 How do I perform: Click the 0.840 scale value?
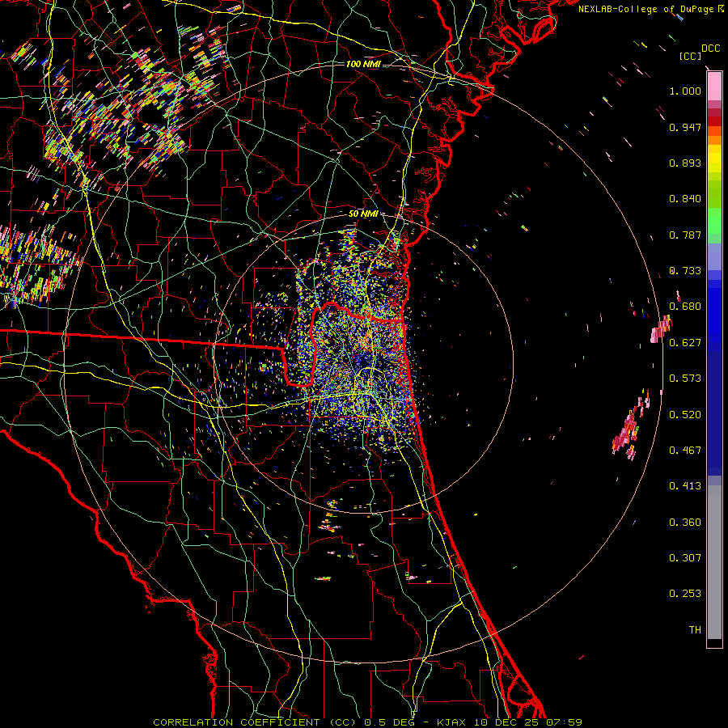(685, 199)
